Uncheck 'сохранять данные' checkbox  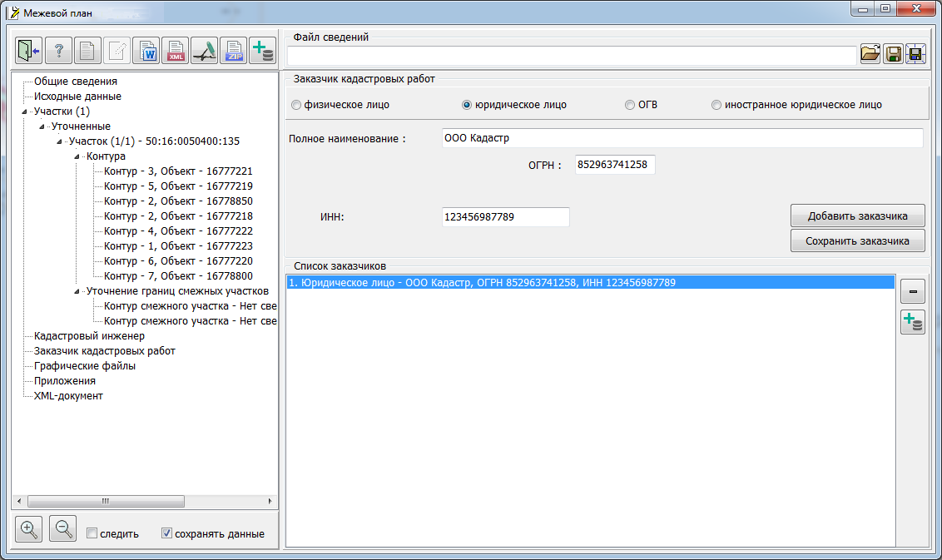click(167, 533)
